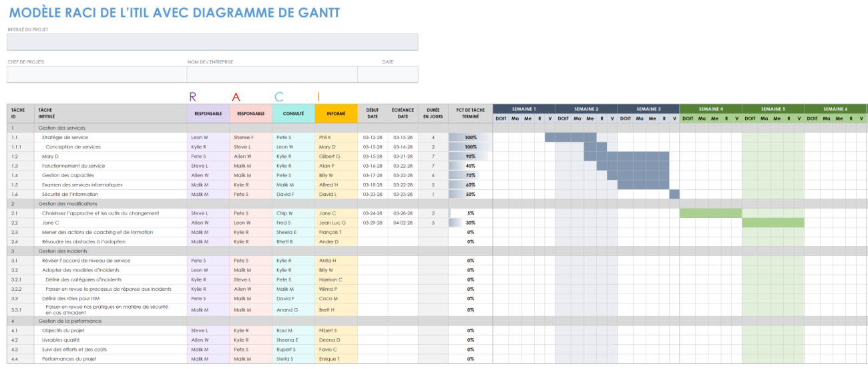The image size is (868, 369).
Task: Click the Jean Luc G cell
Action: click(x=336, y=223)
